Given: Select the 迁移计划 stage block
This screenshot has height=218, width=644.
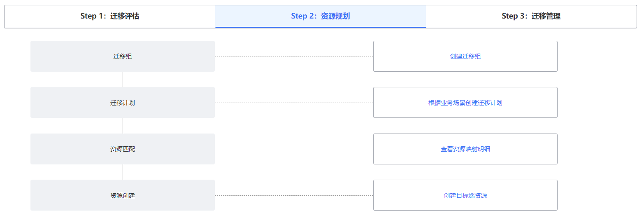Looking at the screenshot, I should (x=123, y=103).
